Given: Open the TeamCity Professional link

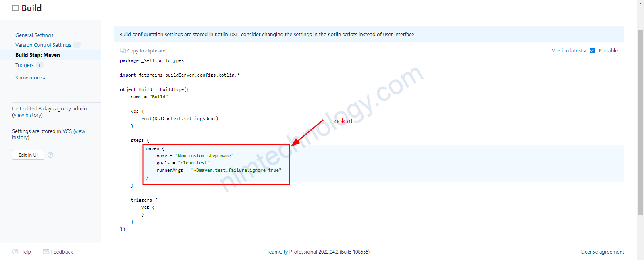Looking at the screenshot, I should (292, 252).
